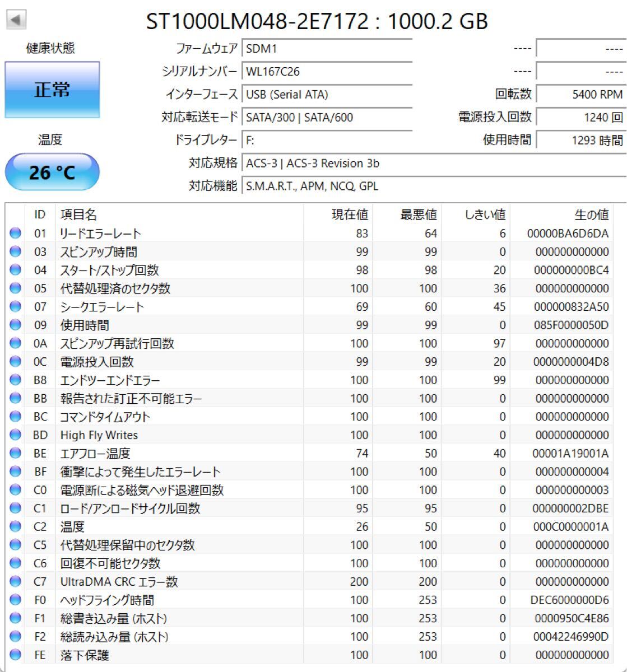Viewport: 627px width, 672px height.
Task: Select status dot for UltraDMA CRC エラー数 row
Action: click(15, 581)
